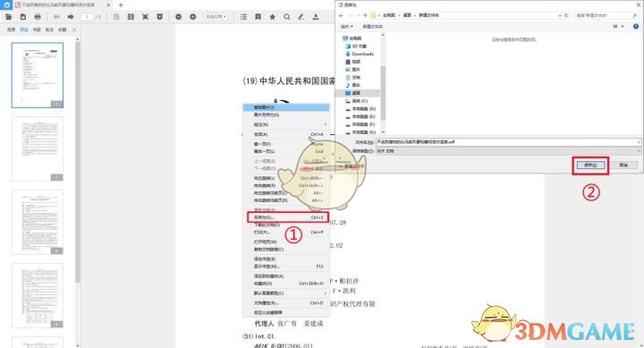Click the 取消 button in the Save dialog
The image size is (644, 348).
click(x=623, y=166)
